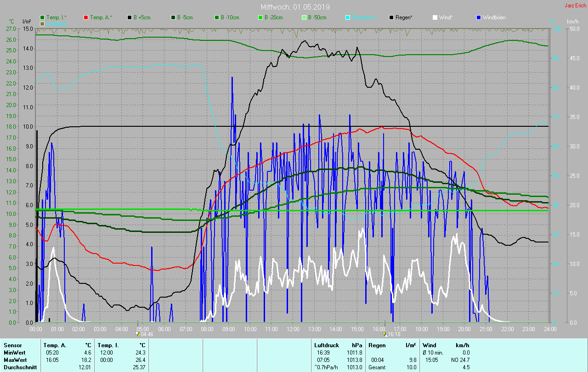Click rain maximum value '9.8'
The height and width of the screenshot is (372, 588).
(x=412, y=360)
